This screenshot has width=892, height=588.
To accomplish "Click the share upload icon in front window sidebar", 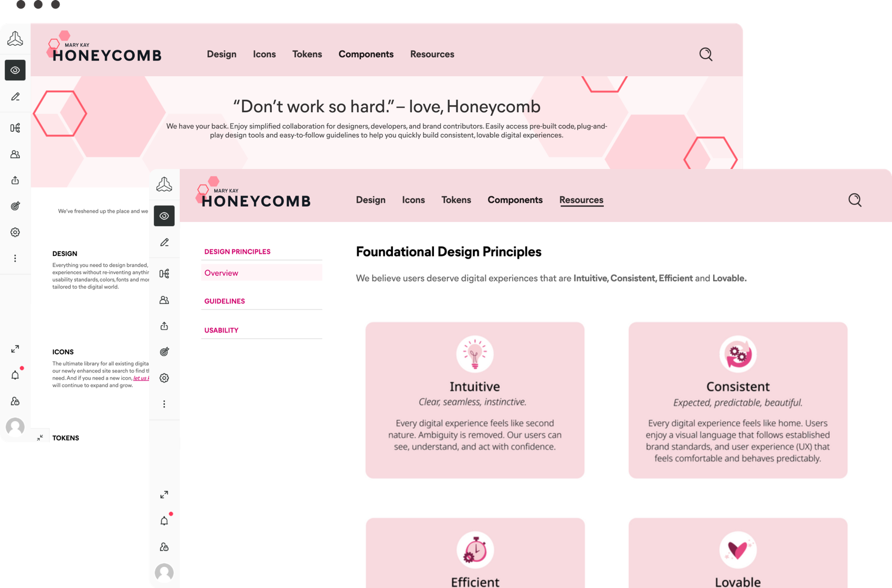I will click(164, 326).
